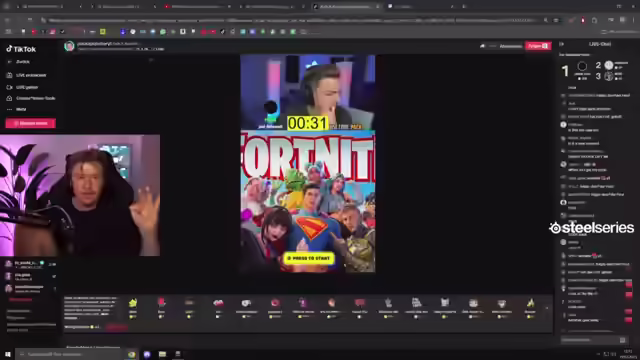
Task: Click the pink recharge button beside the coin balance
Action: point(117,327)
